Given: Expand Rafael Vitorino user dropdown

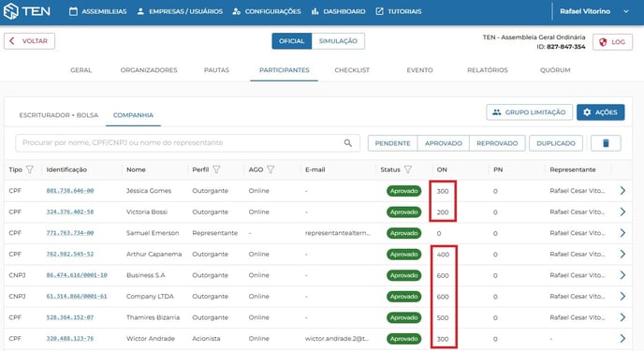Looking at the screenshot, I should point(593,11).
